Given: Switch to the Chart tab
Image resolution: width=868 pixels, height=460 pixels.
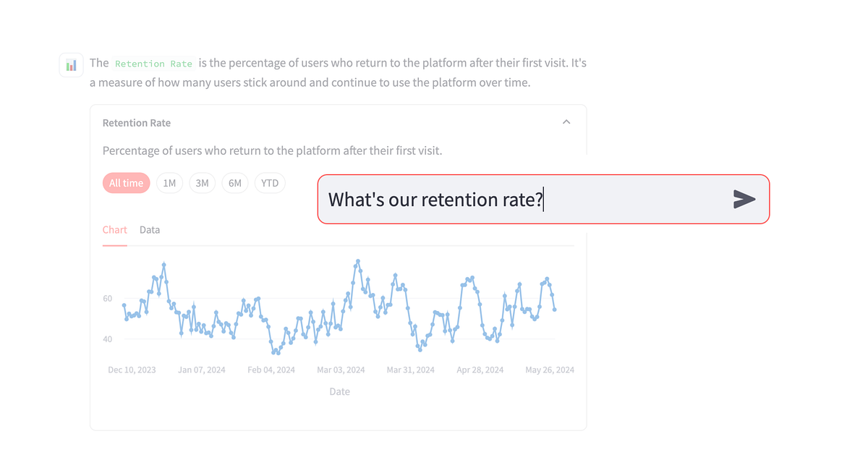Looking at the screenshot, I should [114, 229].
